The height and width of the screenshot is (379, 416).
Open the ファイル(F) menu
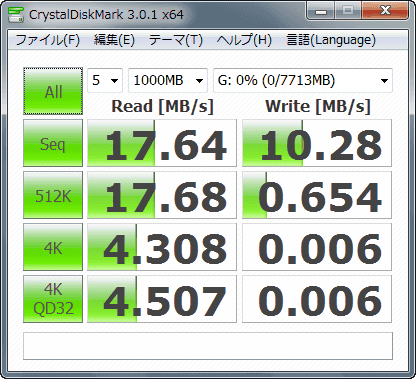(48, 40)
